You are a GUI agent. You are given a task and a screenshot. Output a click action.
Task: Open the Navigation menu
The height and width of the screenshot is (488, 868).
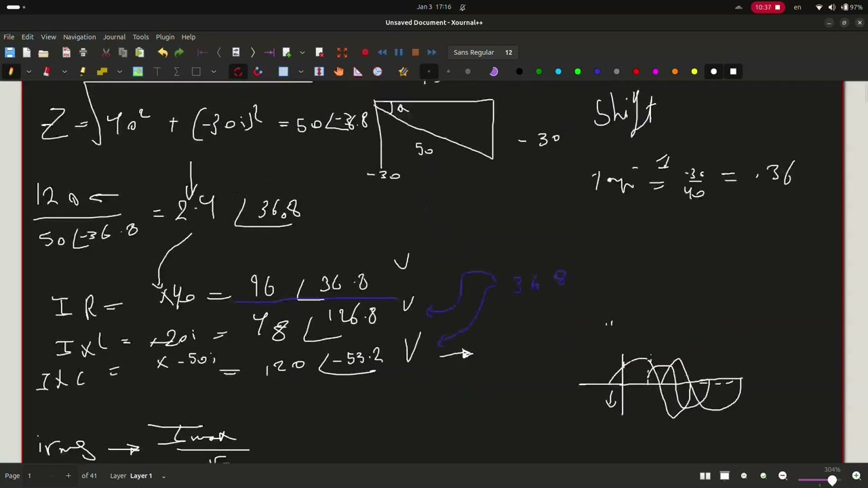pos(79,37)
